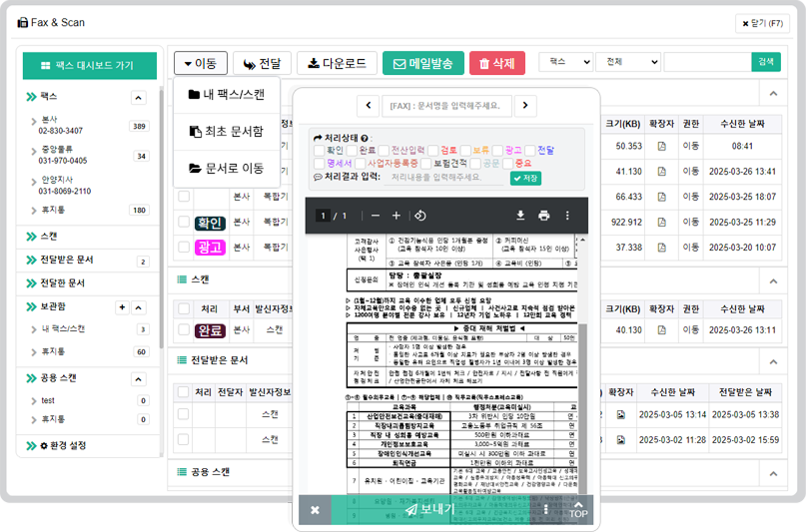The height and width of the screenshot is (532, 806).
Task: Open the 전체 filter dropdown
Action: click(x=627, y=62)
